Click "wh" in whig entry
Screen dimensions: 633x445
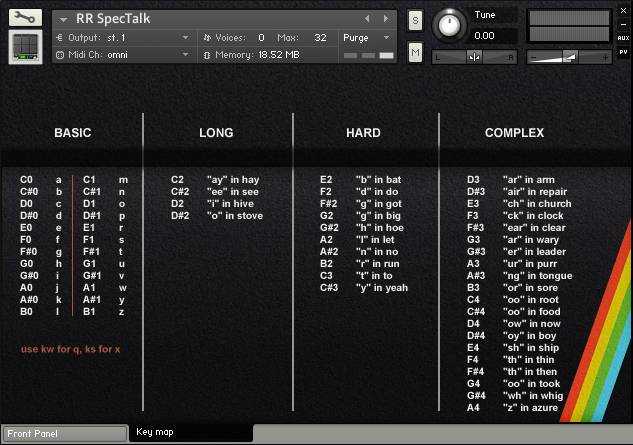click(x=533, y=396)
